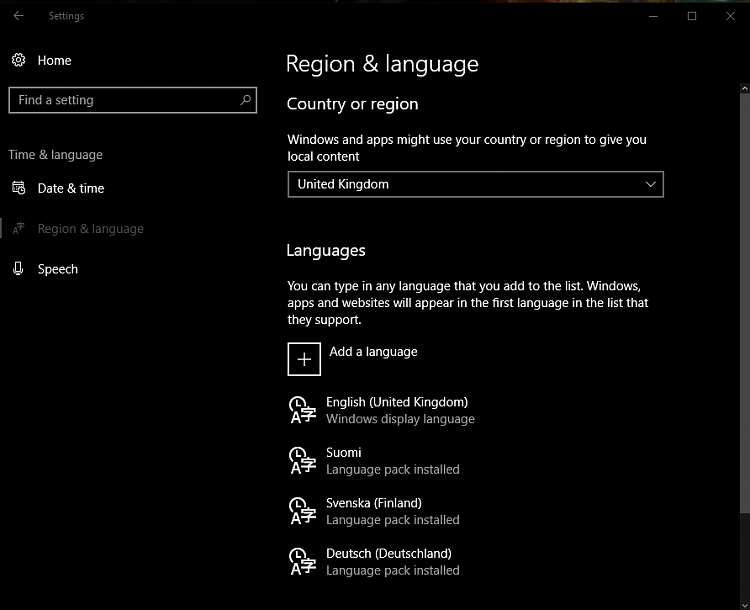
Task: Click the Add a language label
Action: coord(373,352)
